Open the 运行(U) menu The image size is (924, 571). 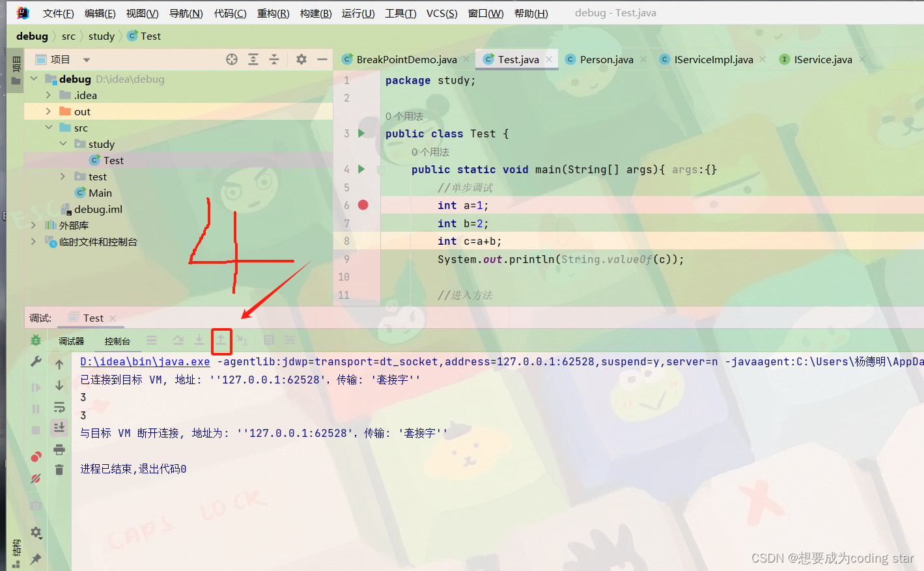pos(358,13)
